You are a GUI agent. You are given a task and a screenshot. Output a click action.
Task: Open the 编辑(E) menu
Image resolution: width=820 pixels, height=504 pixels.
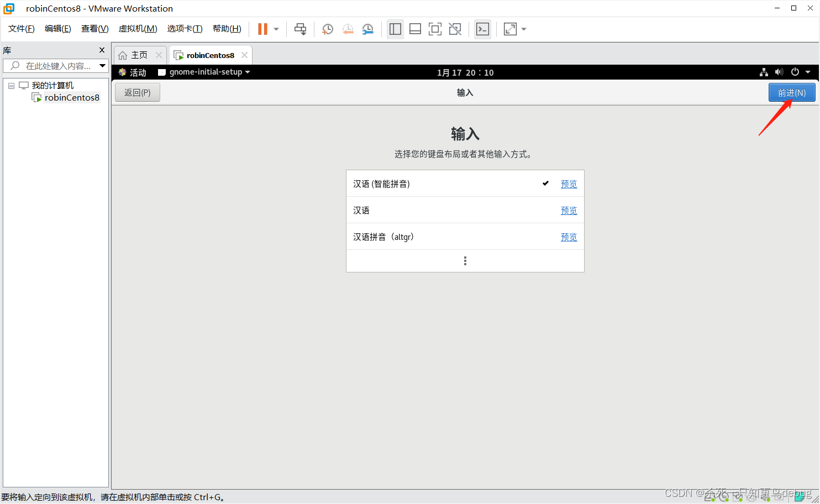tap(58, 29)
